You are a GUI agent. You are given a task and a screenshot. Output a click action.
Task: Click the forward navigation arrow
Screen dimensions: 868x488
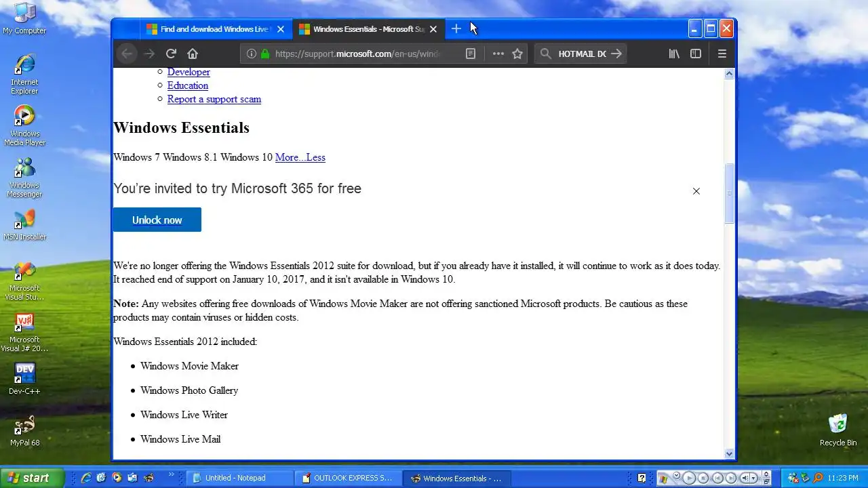(149, 54)
